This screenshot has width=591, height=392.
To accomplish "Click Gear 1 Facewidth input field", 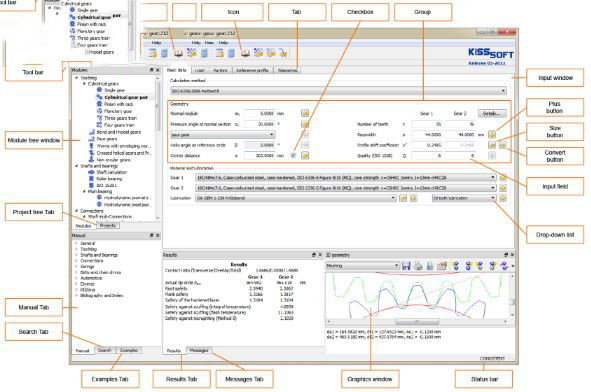I will pyautogui.click(x=427, y=135).
